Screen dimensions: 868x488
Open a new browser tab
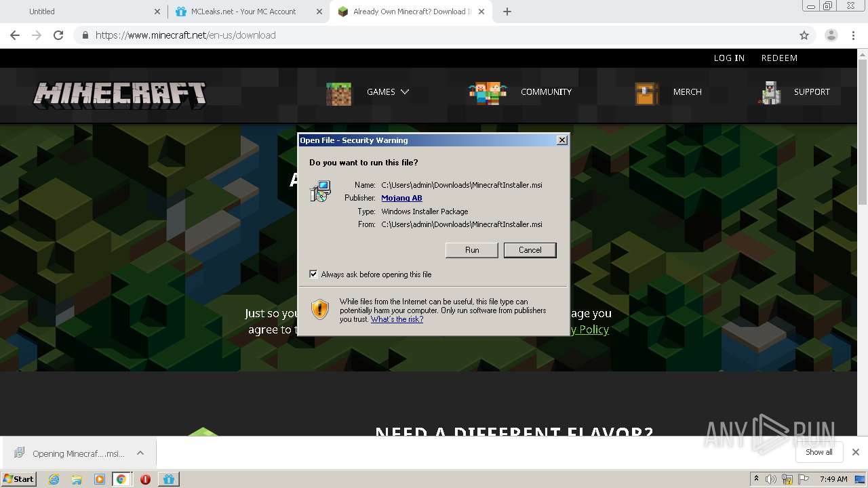507,12
